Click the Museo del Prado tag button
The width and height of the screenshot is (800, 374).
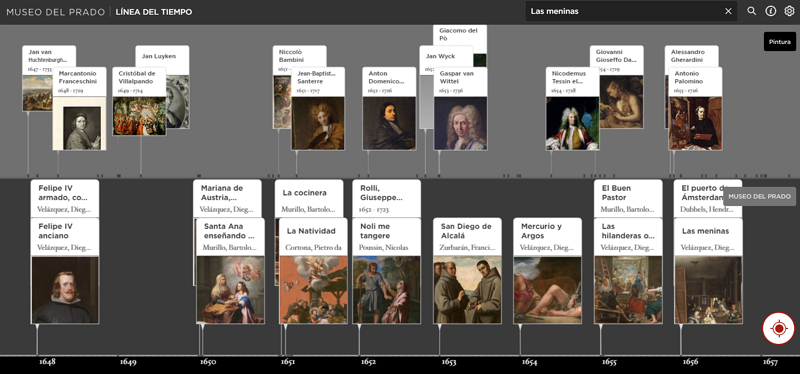(759, 196)
